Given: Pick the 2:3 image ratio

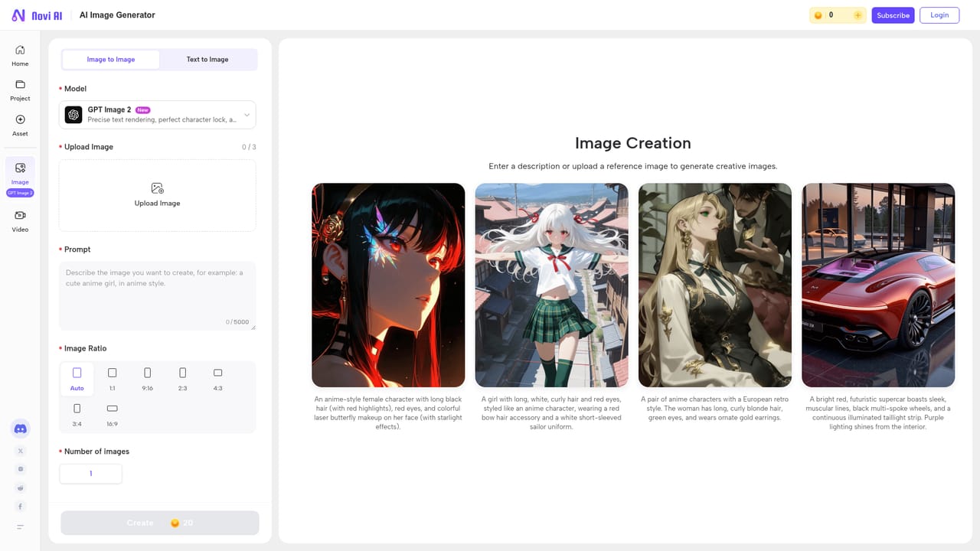Looking at the screenshot, I should click(182, 379).
